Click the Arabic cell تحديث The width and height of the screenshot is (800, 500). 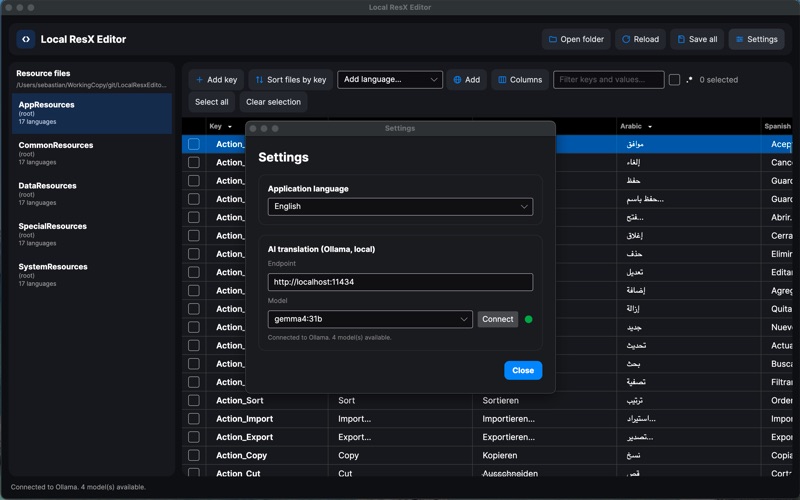point(688,345)
